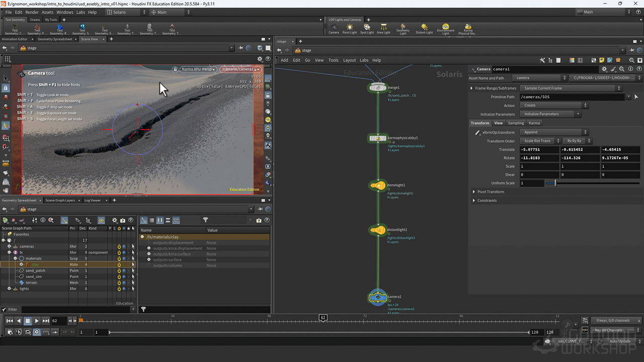Switch to the Karma parameter tab
Viewport: 644px width, 362px height.
[534, 123]
